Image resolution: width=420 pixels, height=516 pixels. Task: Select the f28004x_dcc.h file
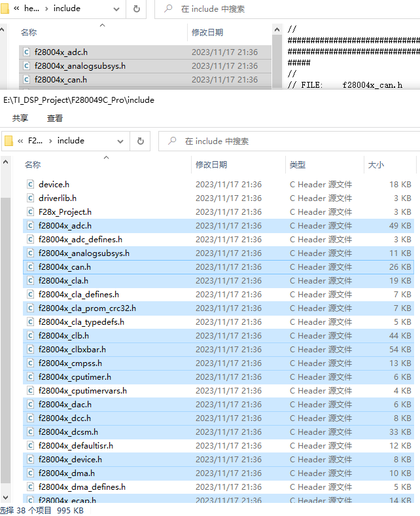click(219, 418)
